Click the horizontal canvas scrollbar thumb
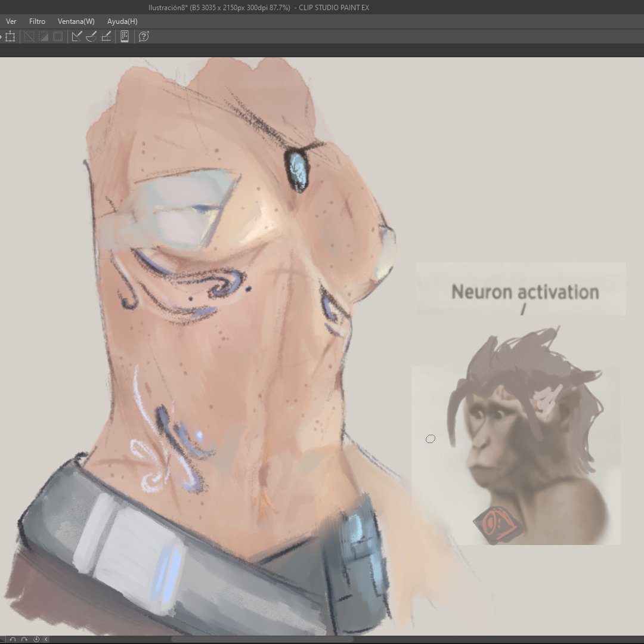 click(x=262, y=639)
